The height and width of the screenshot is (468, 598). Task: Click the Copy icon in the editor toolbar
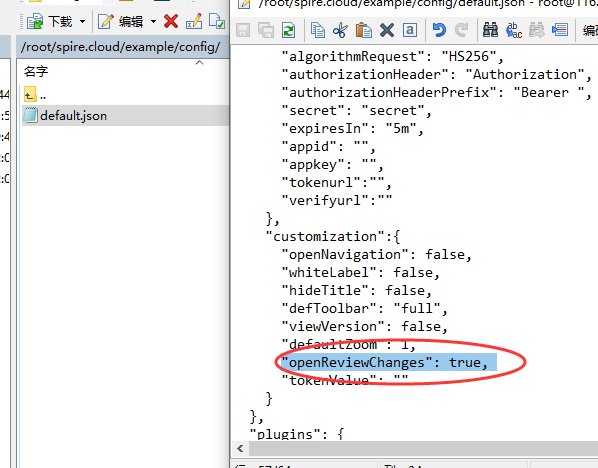(x=318, y=30)
